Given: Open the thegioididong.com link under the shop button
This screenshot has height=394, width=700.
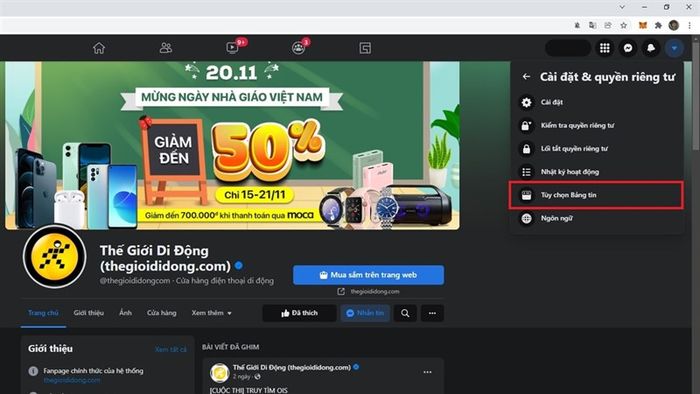Looking at the screenshot, I should [375, 291].
